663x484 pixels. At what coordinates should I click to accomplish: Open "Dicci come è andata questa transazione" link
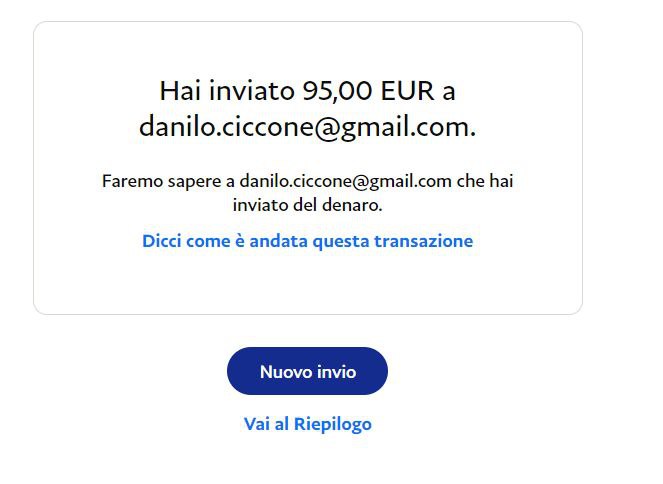(308, 241)
